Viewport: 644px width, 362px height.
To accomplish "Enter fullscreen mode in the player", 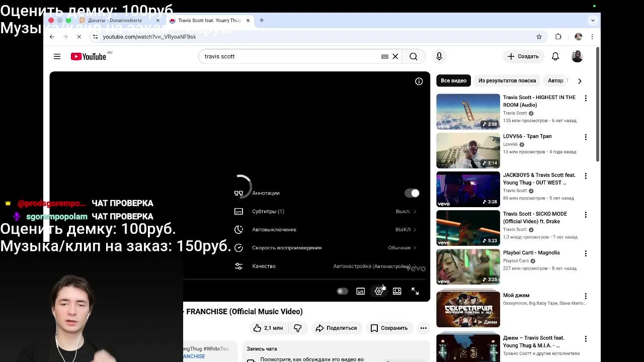I will [x=415, y=291].
